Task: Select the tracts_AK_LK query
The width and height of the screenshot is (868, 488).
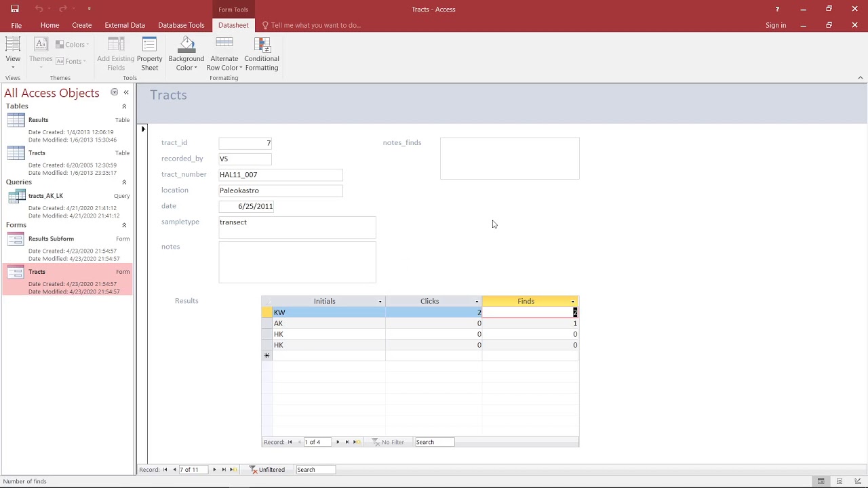Action: (68, 205)
